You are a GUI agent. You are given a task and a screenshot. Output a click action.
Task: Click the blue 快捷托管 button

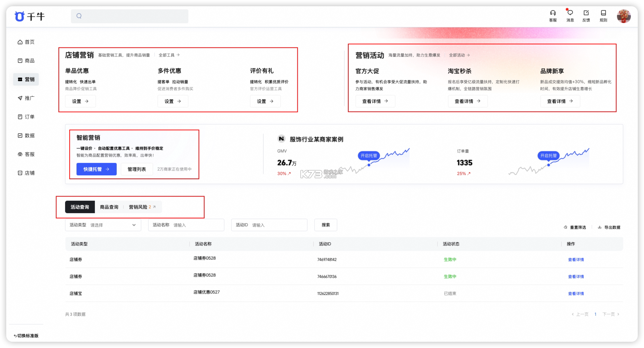click(96, 169)
